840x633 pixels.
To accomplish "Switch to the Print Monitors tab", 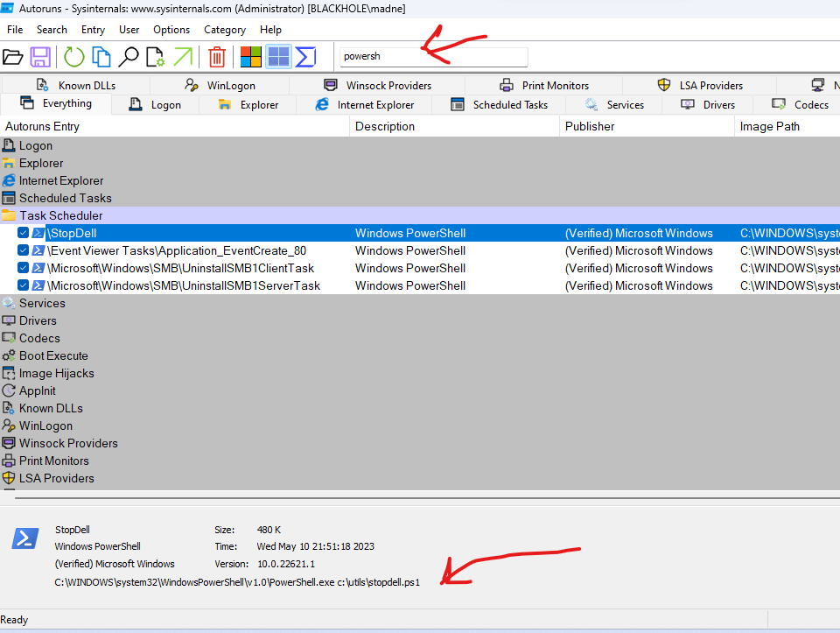I will pyautogui.click(x=543, y=85).
